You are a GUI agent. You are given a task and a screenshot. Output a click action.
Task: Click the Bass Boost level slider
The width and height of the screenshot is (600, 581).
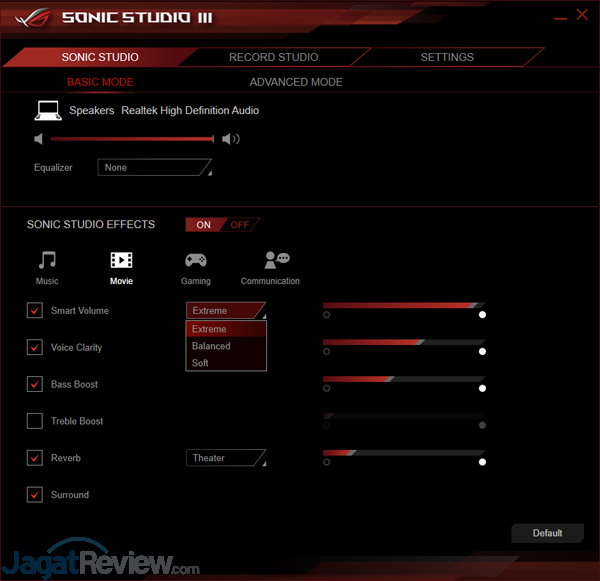(404, 379)
